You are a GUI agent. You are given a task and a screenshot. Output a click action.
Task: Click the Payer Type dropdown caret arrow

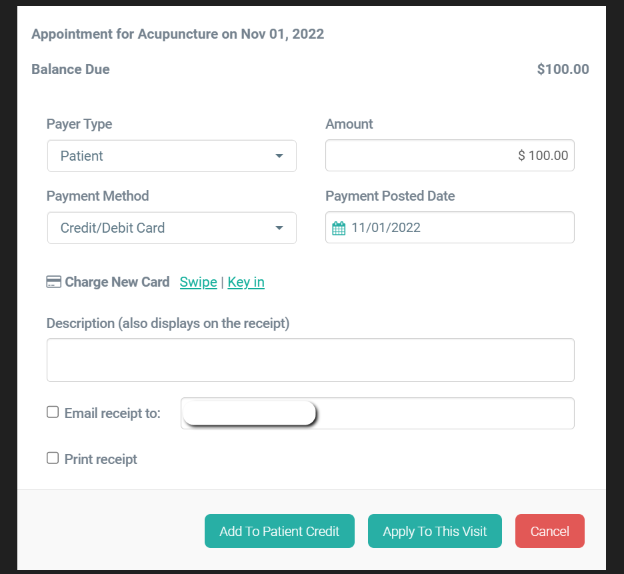(279, 156)
